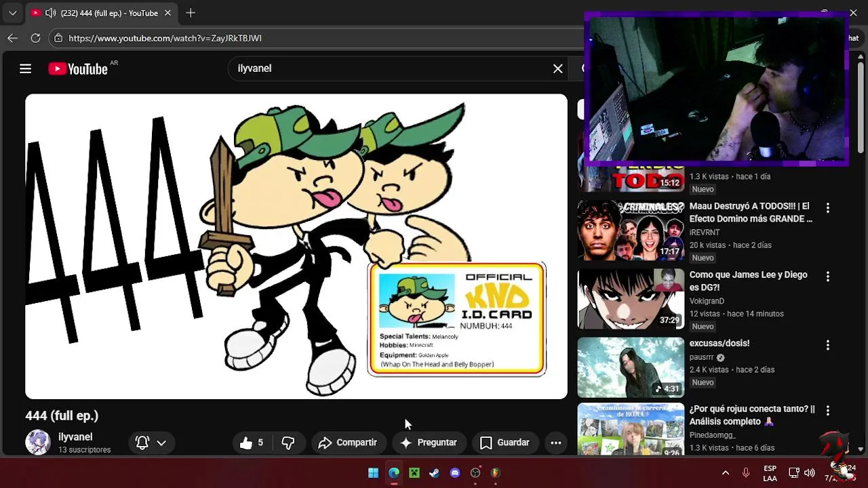Open the ilyvanel channel avatar
868x488 pixels.
[x=38, y=443]
